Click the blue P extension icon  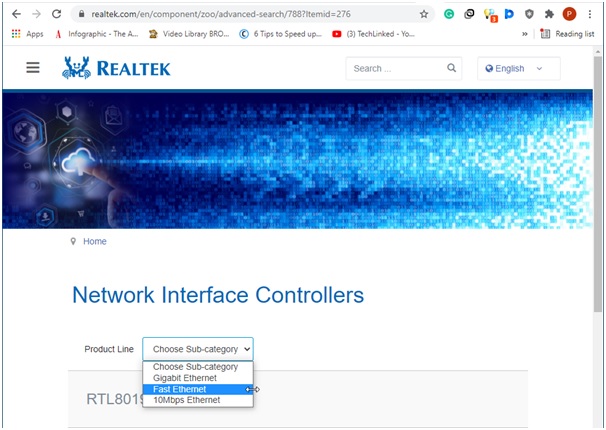509,14
